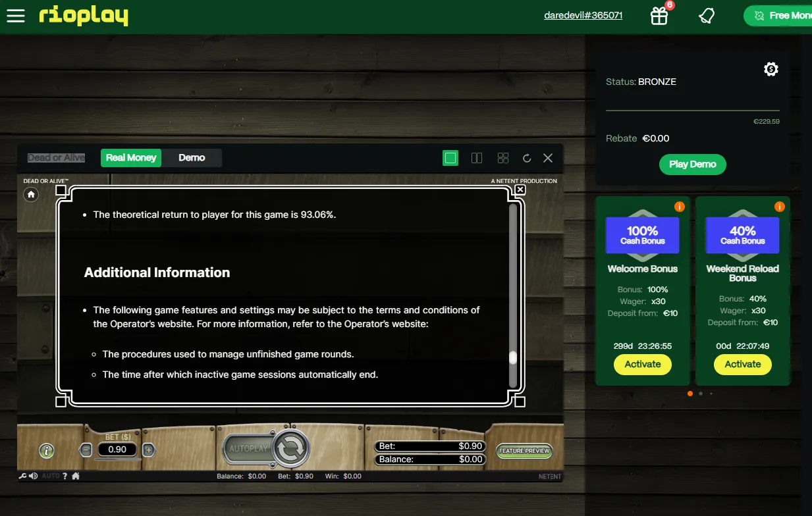Viewport: 812px width, 516px height.
Task: Reload the game with refresh icon
Action: tap(527, 158)
